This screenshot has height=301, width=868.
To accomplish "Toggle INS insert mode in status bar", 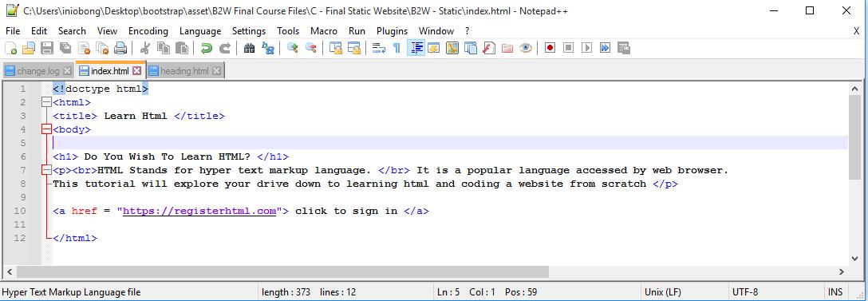I will click(835, 292).
